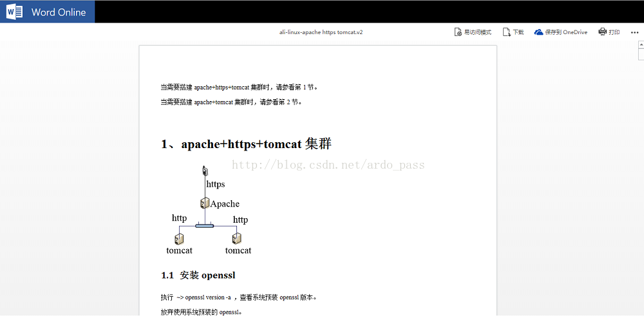644x316 pixels.
Task: Click the right tomcat server icon
Action: 236,239
